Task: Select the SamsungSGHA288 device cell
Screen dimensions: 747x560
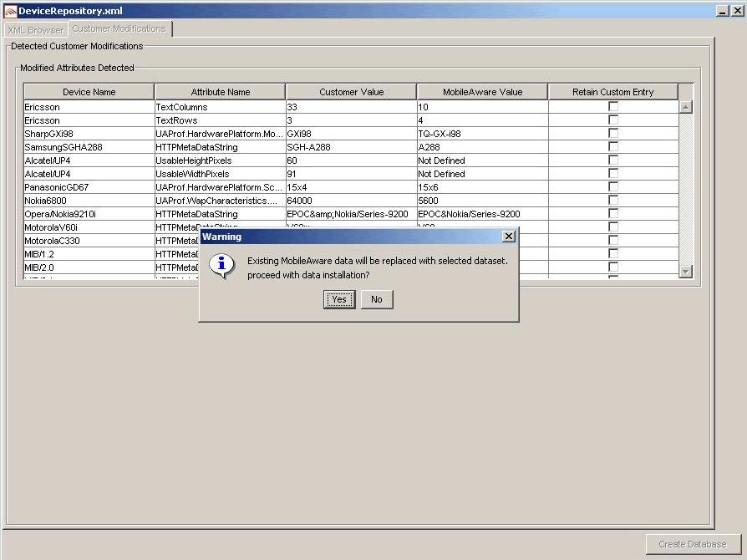Action: pyautogui.click(x=89, y=147)
